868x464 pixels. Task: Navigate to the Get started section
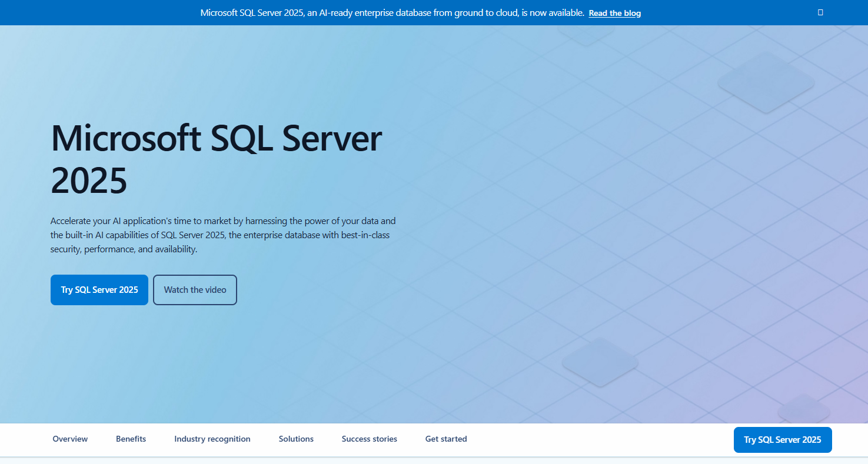446,439
